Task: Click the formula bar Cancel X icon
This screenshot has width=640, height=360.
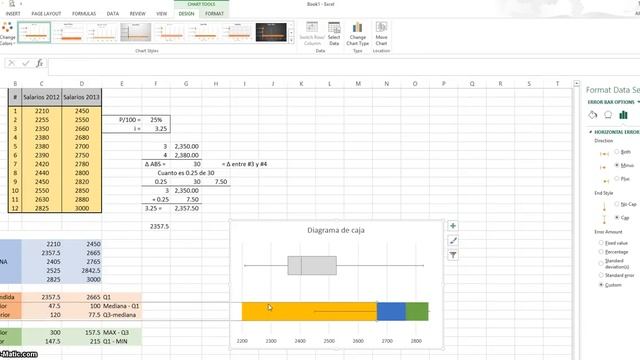Action: click(x=11, y=63)
